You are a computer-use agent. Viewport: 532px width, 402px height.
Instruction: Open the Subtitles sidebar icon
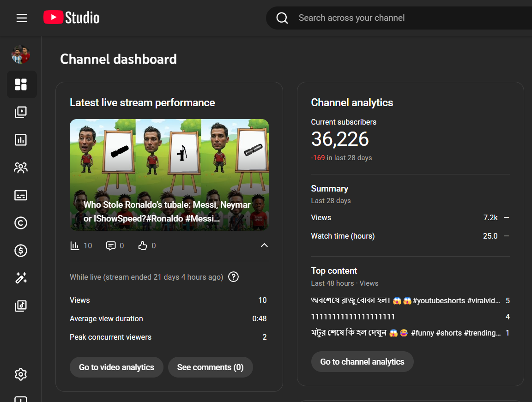[x=21, y=195]
